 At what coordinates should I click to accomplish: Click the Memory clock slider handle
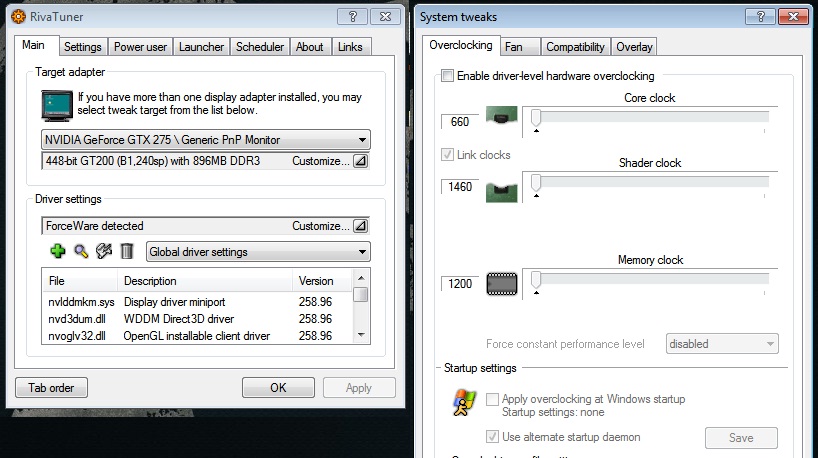(x=536, y=280)
